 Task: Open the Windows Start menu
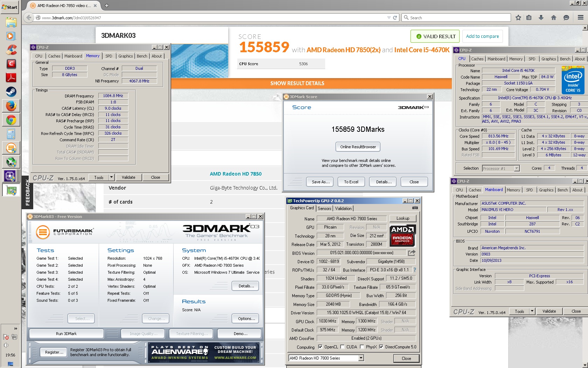pos(10,7)
